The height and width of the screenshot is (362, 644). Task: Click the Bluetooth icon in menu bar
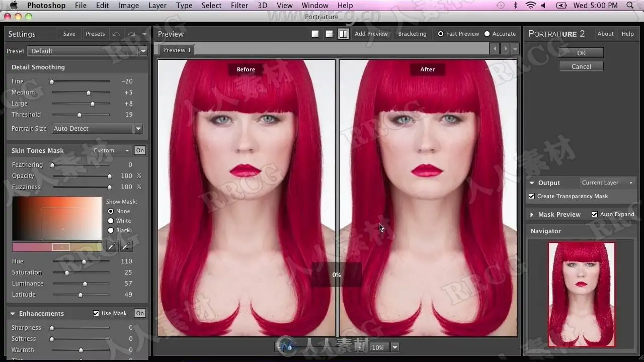(x=515, y=6)
